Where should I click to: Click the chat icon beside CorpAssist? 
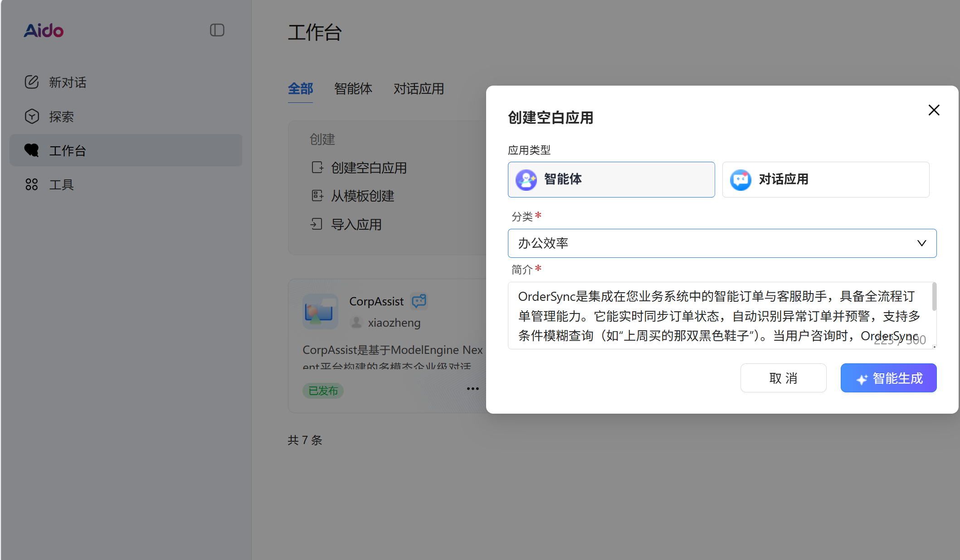pos(419,301)
